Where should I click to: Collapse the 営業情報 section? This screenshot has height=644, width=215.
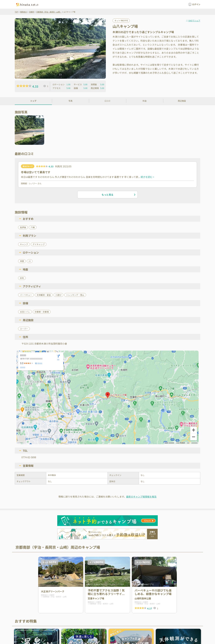coord(107,466)
